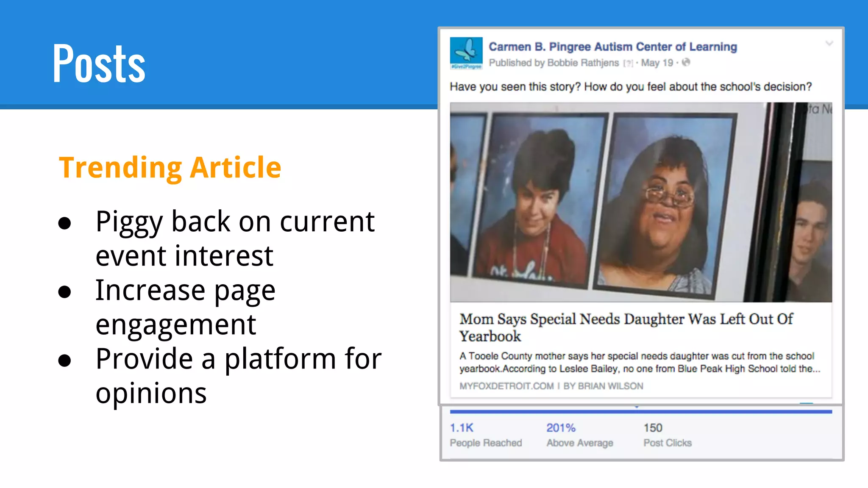Click the MYFOXDETROIT.COM source text
Viewport: 868px width, 488px height.
point(506,386)
